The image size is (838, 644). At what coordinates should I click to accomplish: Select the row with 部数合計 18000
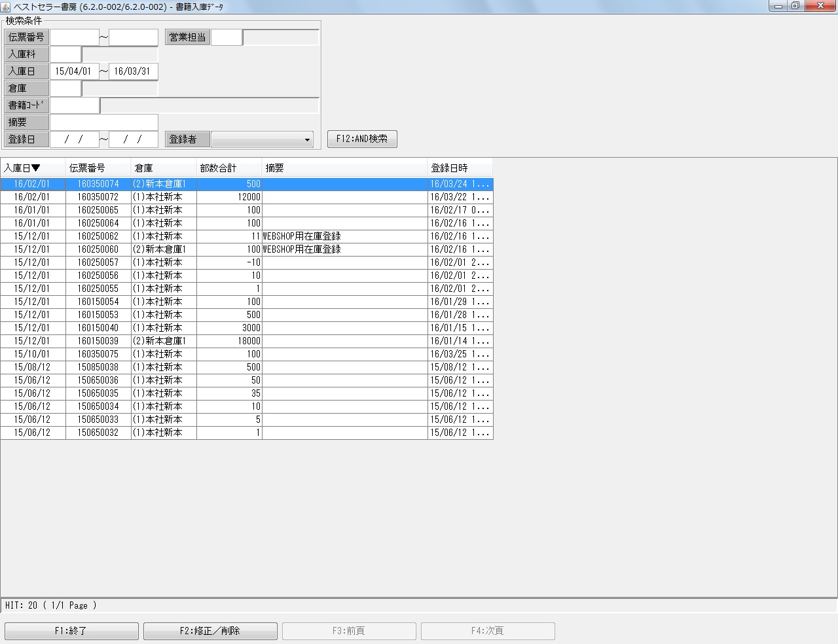click(229, 341)
